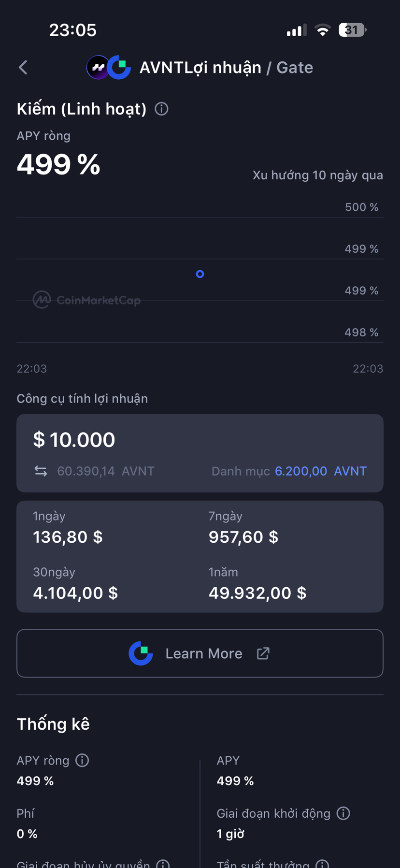Tap the 1ngày earnings value 136,80 $

point(68,537)
